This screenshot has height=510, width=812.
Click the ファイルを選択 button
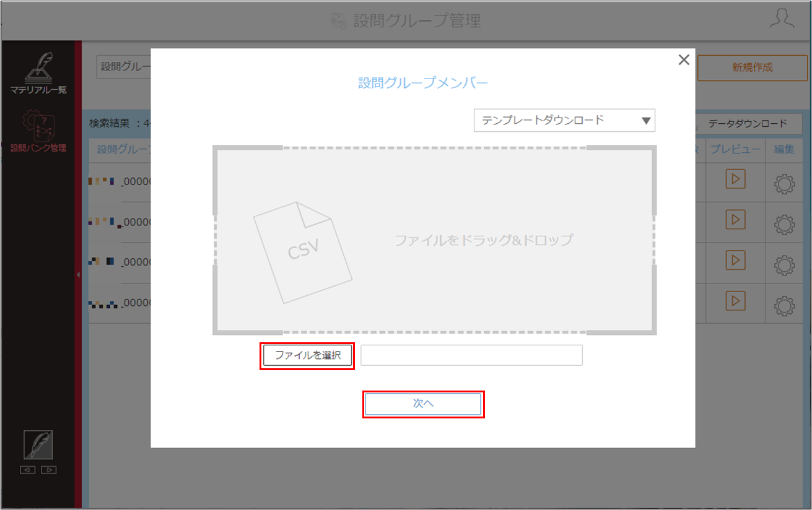coord(308,355)
